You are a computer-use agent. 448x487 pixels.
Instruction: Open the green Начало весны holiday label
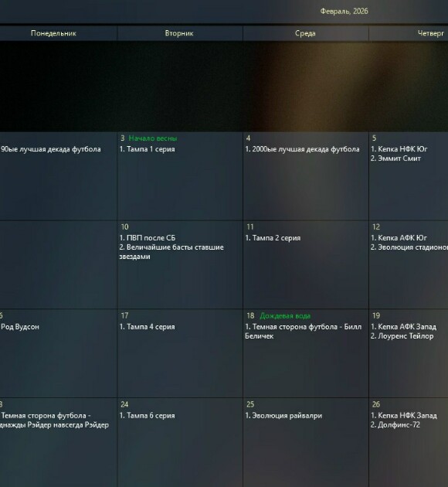pyautogui.click(x=153, y=138)
